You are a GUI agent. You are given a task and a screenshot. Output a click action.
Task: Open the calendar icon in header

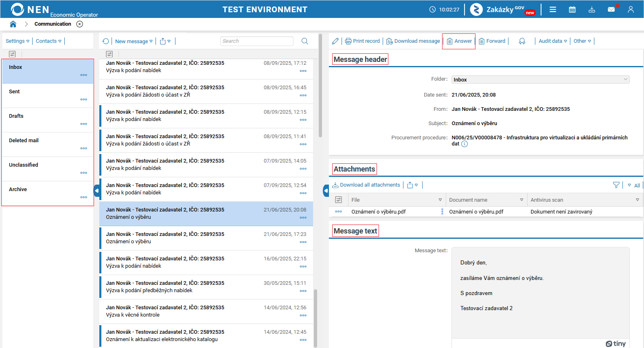pos(572,9)
